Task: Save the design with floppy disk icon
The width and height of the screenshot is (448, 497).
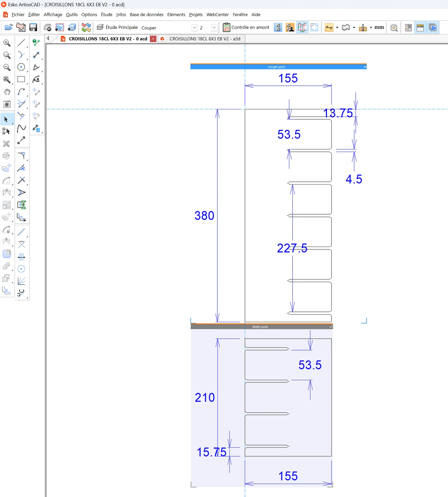Action: pos(33,27)
